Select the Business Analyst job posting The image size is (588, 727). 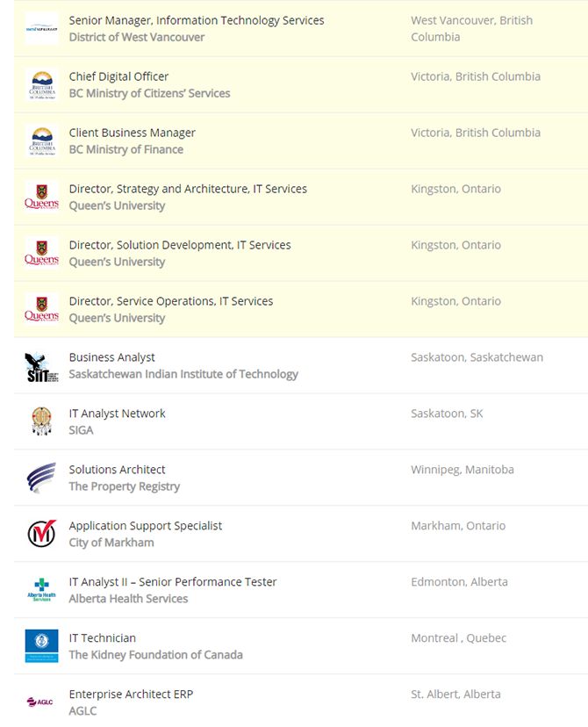click(111, 357)
